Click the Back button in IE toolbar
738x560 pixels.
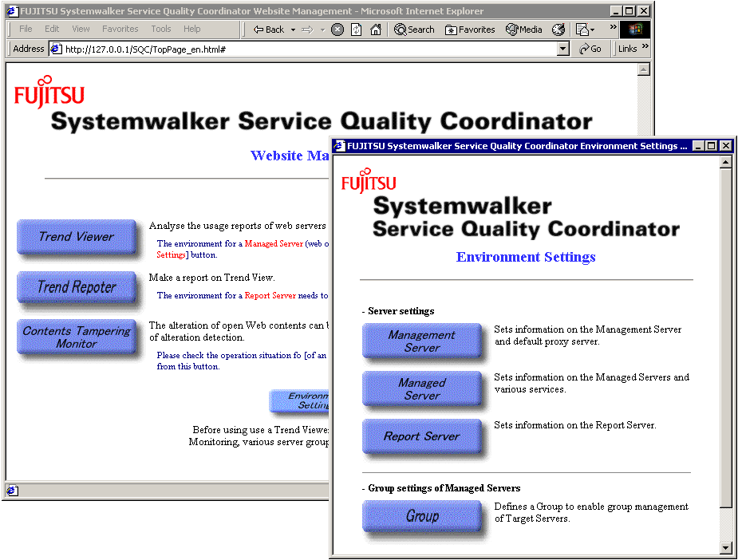(x=269, y=30)
